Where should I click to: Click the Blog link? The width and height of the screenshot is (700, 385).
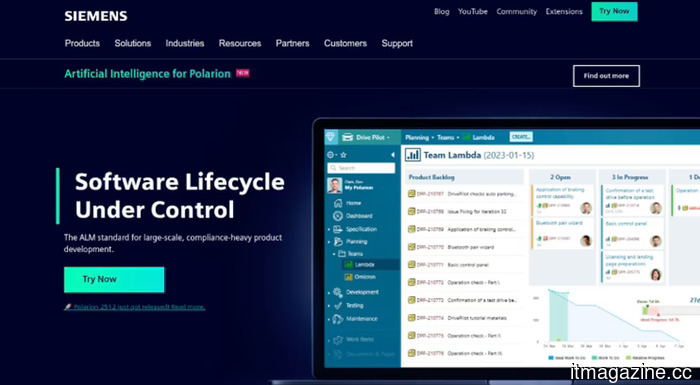click(x=442, y=12)
